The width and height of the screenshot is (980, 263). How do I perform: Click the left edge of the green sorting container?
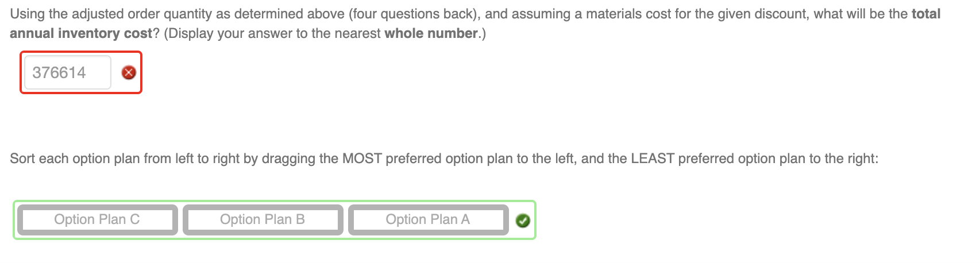pos(14,219)
